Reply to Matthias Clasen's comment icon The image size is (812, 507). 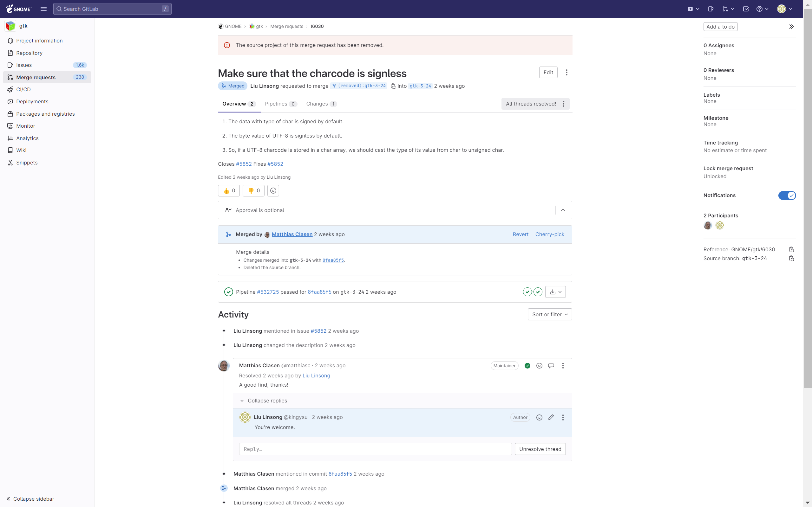(x=551, y=365)
